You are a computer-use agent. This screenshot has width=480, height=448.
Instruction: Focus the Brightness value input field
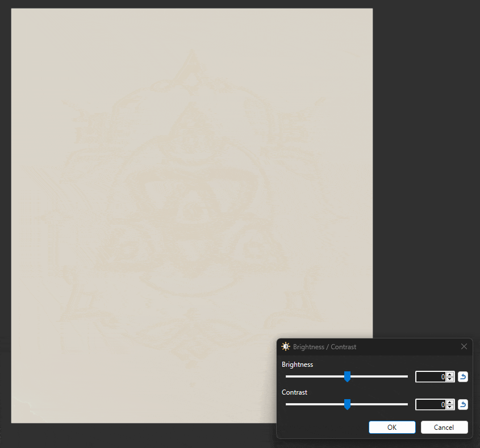coord(431,376)
